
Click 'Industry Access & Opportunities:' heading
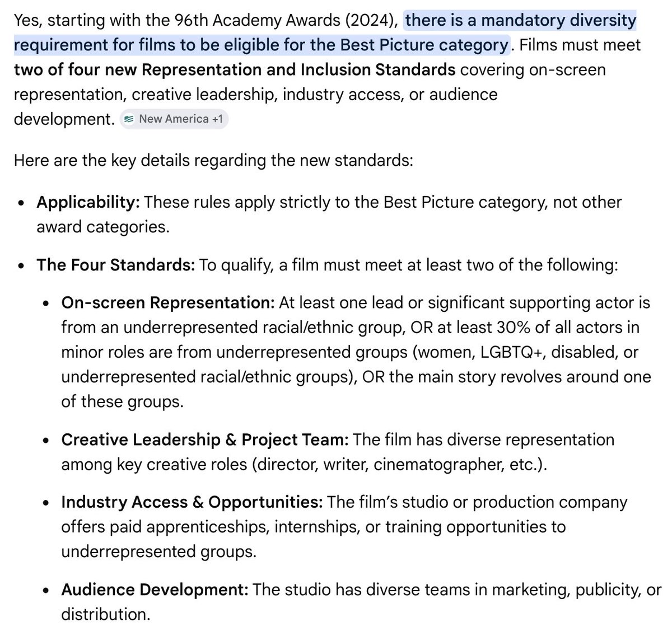pos(192,502)
